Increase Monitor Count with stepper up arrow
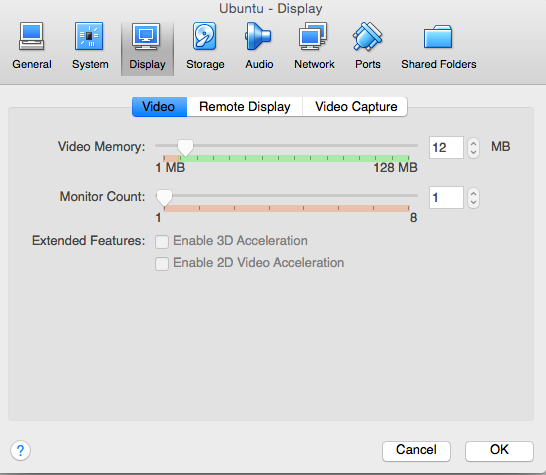The width and height of the screenshot is (546, 475). pos(473,193)
